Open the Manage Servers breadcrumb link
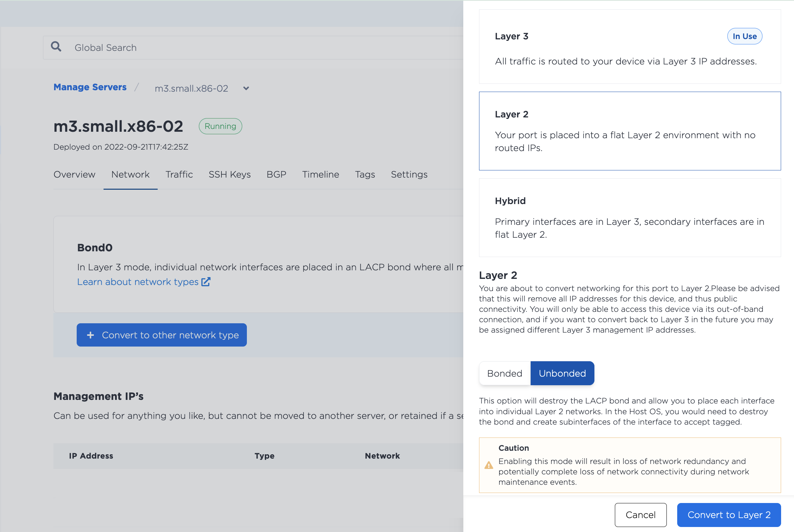 pos(90,87)
